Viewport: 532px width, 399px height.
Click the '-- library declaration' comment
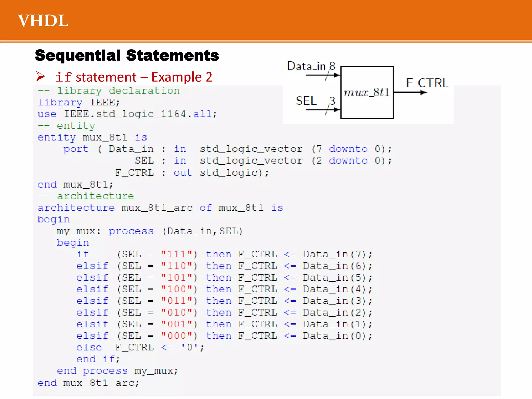pyautogui.click(x=109, y=91)
